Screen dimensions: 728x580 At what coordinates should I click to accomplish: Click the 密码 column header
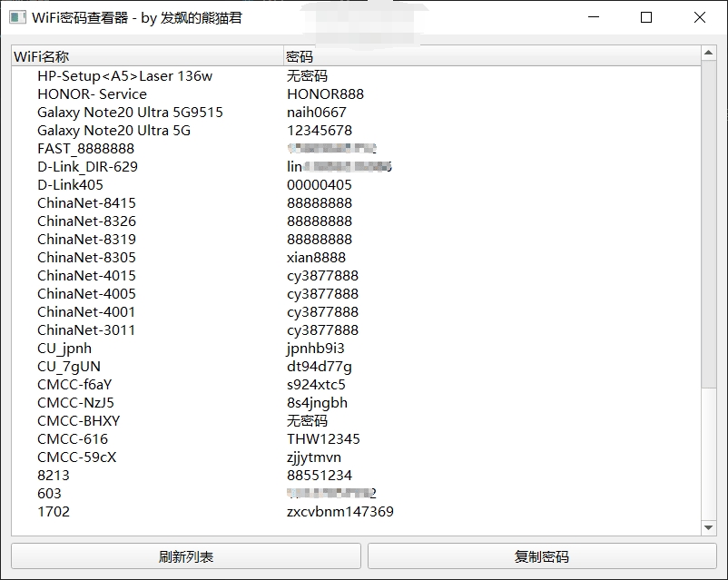[x=298, y=56]
